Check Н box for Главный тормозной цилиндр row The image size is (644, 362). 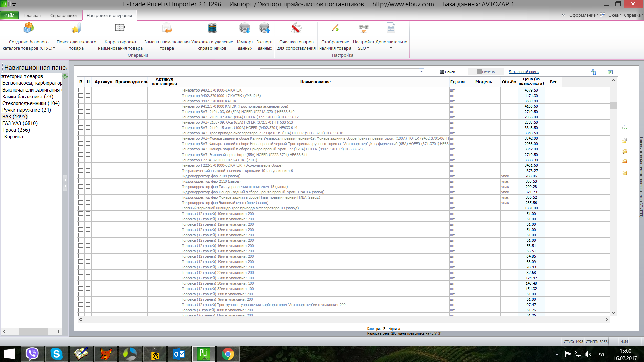tap(88, 208)
